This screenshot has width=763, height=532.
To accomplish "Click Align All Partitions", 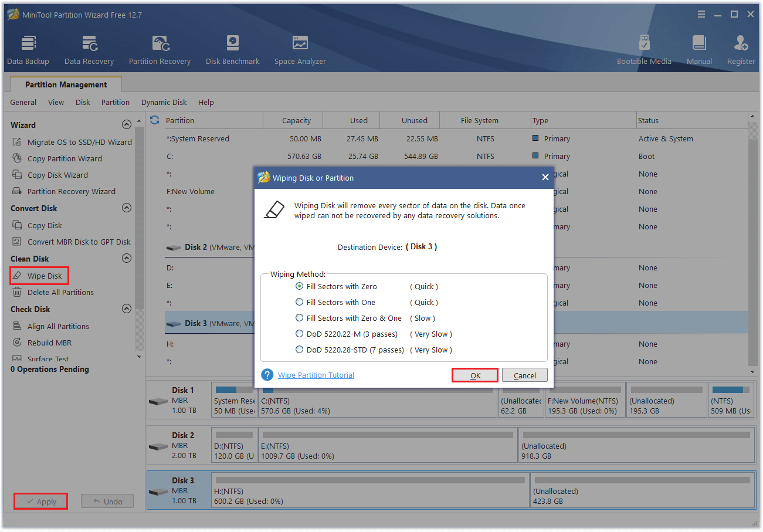I will pyautogui.click(x=51, y=326).
